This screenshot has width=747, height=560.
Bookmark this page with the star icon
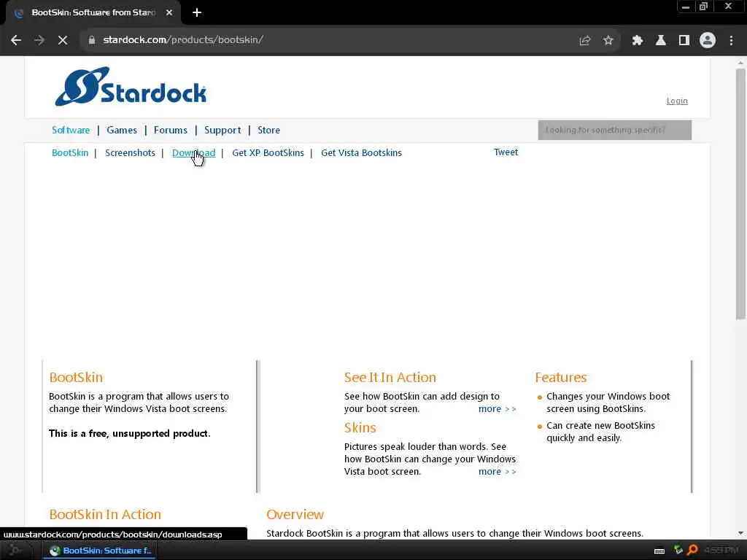click(608, 41)
